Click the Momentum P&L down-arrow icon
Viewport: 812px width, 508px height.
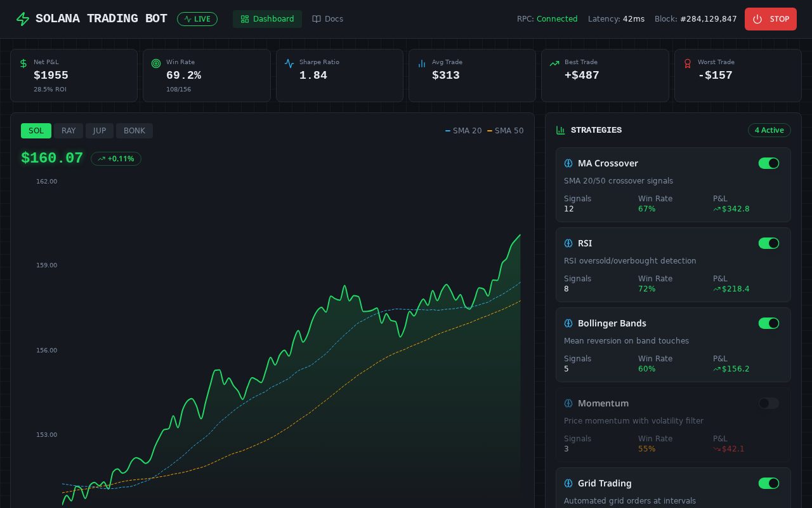coord(717,449)
